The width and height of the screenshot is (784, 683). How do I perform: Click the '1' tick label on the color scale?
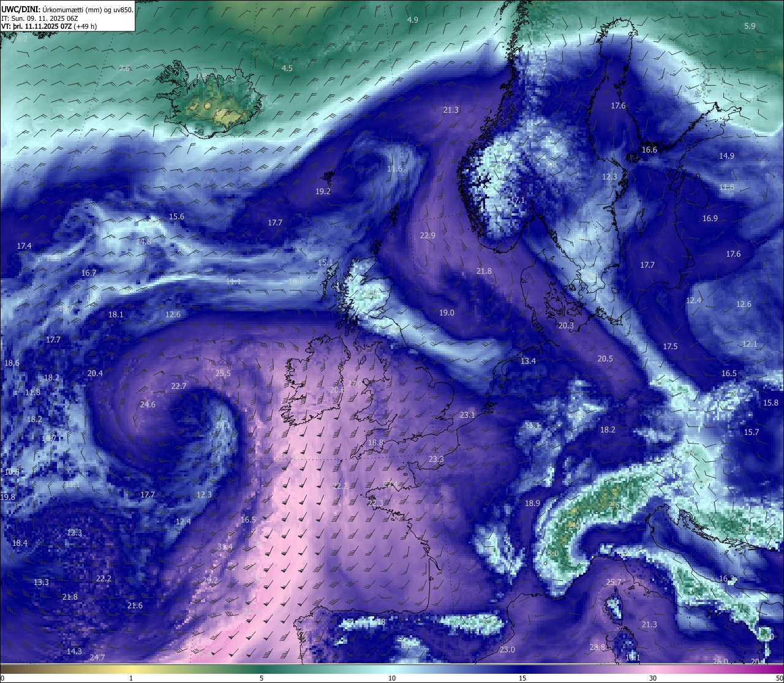tap(131, 678)
